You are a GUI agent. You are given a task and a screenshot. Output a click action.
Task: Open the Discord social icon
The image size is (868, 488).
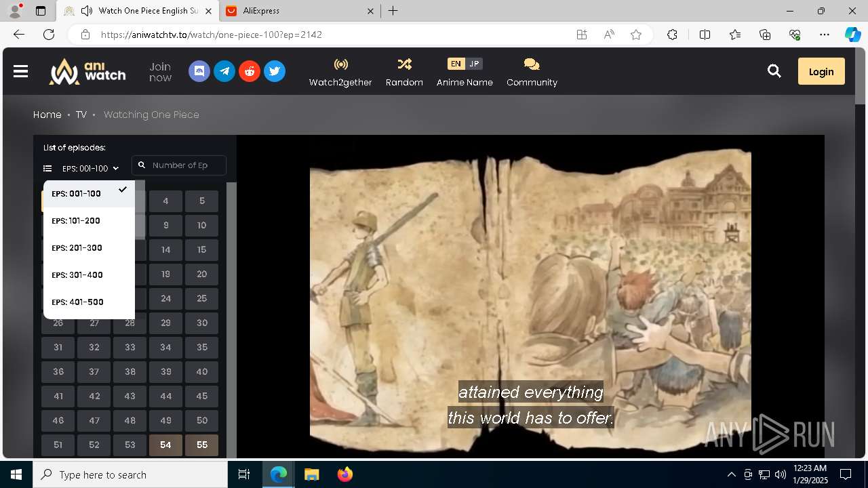[x=199, y=71]
